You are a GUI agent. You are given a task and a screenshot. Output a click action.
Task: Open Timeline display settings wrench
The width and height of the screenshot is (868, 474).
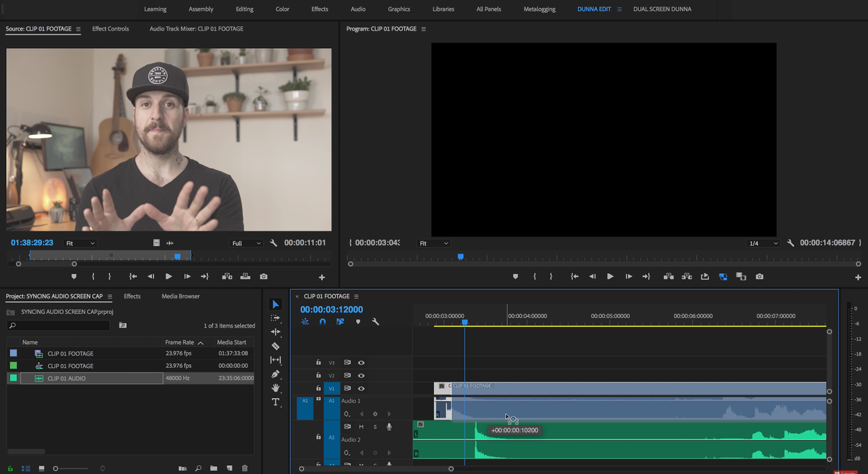point(376,321)
